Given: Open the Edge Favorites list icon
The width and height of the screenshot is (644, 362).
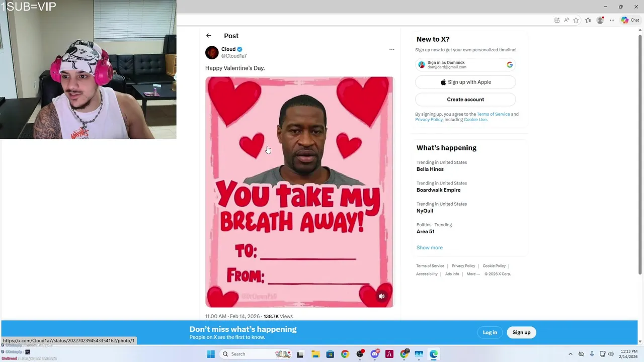Looking at the screenshot, I should 588,20.
